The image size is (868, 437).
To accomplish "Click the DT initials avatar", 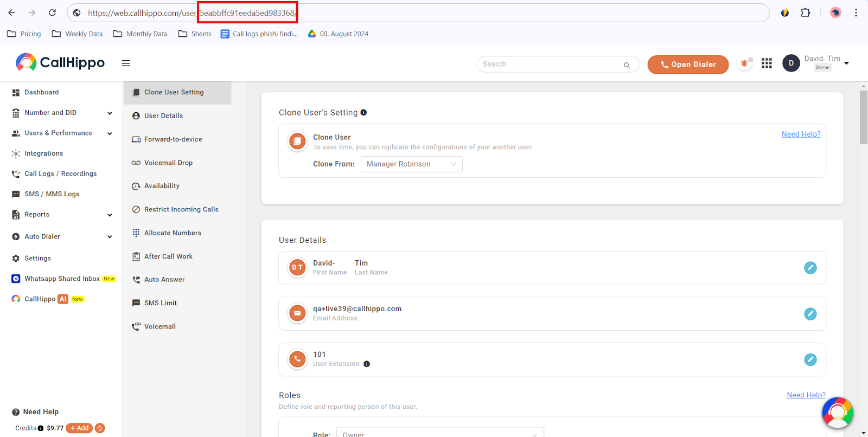I will coord(297,267).
